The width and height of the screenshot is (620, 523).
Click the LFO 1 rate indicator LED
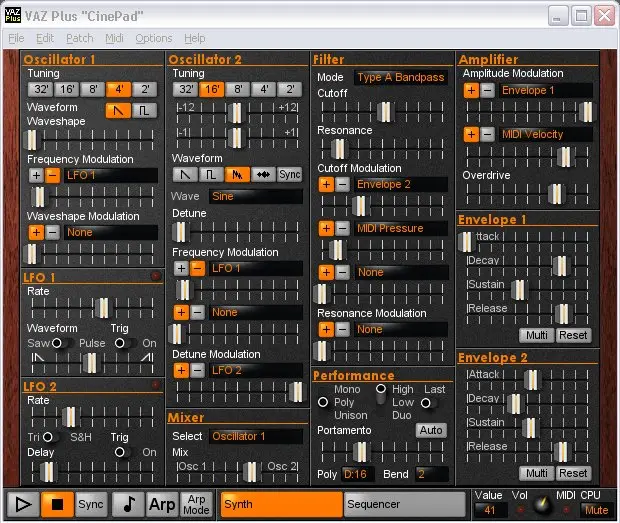click(x=156, y=276)
